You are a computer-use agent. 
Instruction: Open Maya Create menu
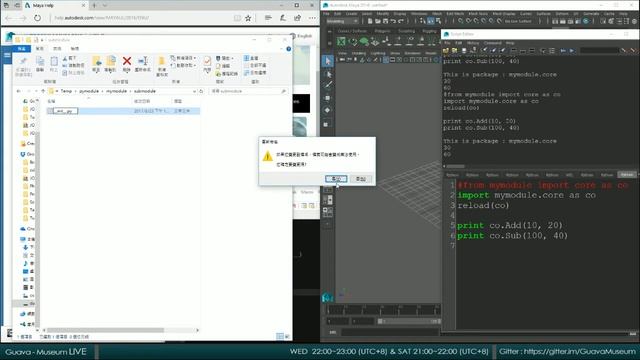coord(351,13)
